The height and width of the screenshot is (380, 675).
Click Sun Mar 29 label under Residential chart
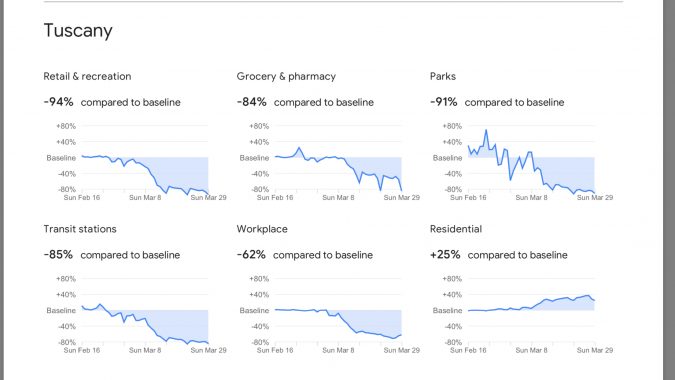click(594, 350)
